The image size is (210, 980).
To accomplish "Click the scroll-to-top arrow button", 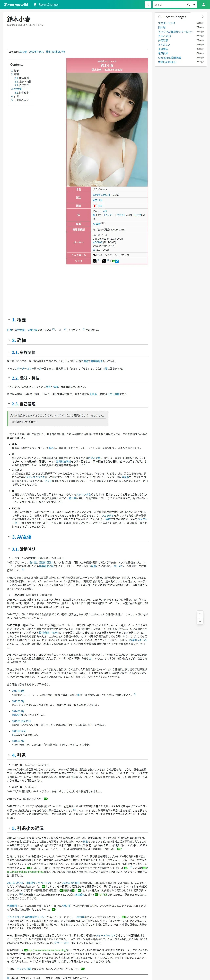I will [x=200, y=614].
